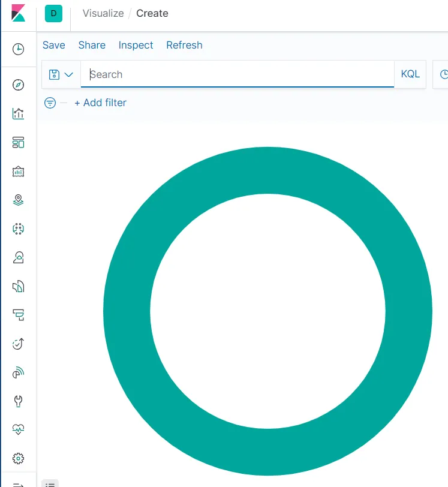This screenshot has height=487, width=448.
Task: Open Infrastructure icon in sidebar
Action: [x=19, y=257]
